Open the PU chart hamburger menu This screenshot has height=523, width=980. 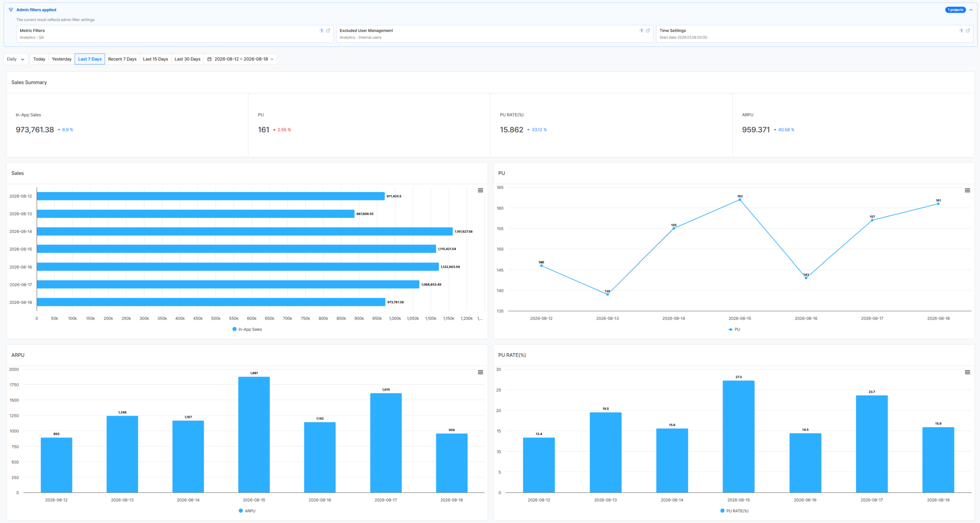point(967,190)
